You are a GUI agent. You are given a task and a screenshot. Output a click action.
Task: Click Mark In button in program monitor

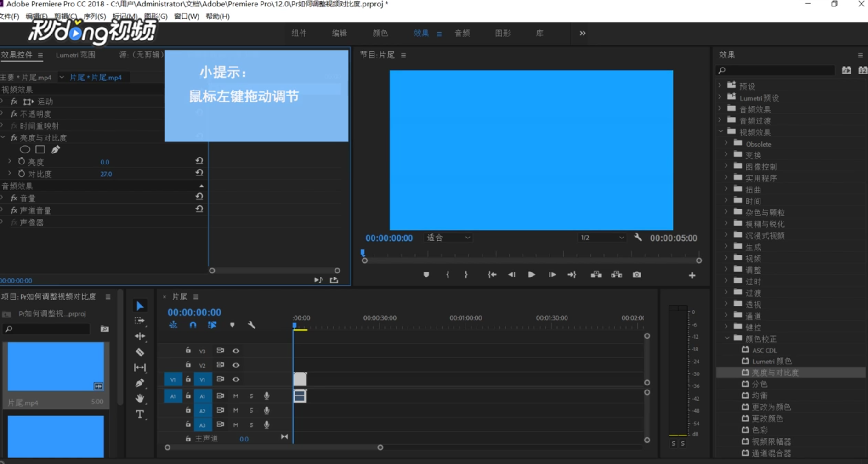pyautogui.click(x=448, y=275)
